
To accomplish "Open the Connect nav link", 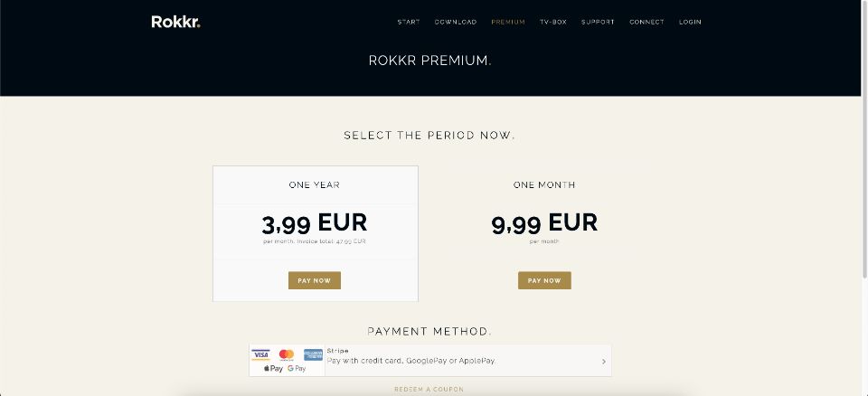I will click(x=646, y=23).
